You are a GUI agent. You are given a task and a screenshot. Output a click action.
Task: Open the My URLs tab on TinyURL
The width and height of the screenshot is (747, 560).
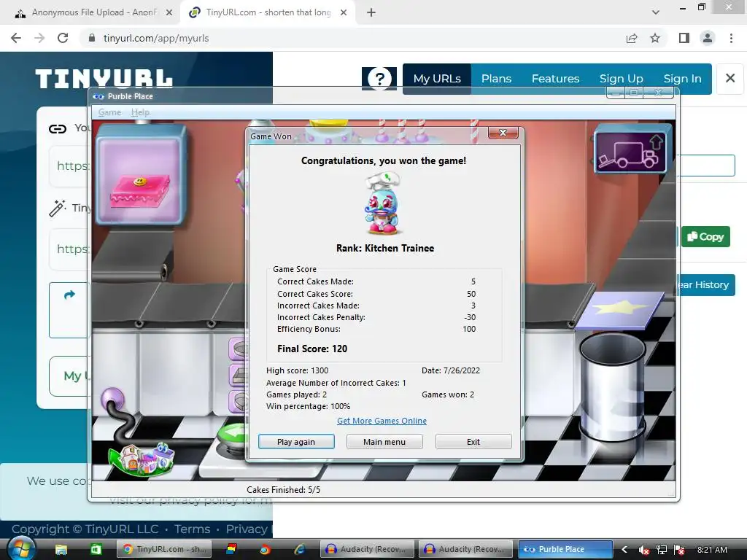pos(437,79)
